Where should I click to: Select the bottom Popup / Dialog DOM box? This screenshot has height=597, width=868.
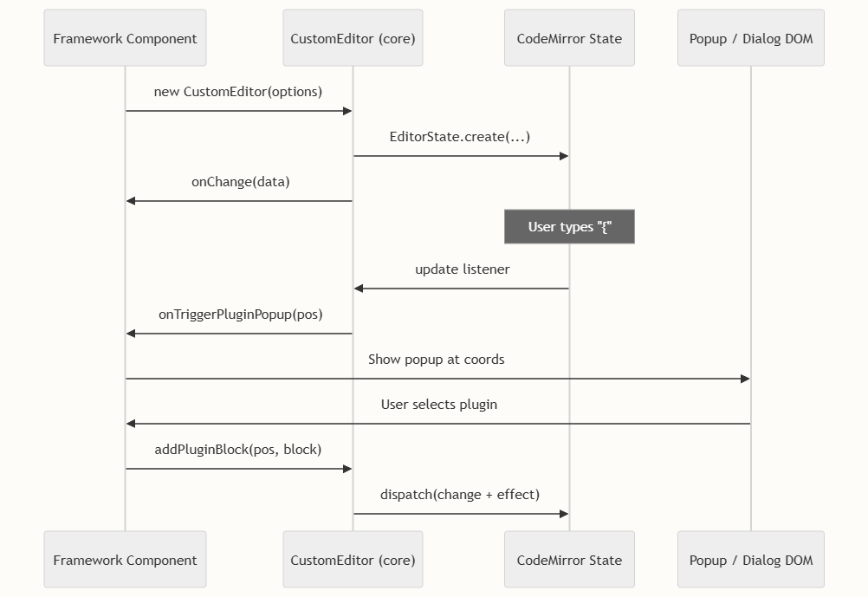coord(751,560)
